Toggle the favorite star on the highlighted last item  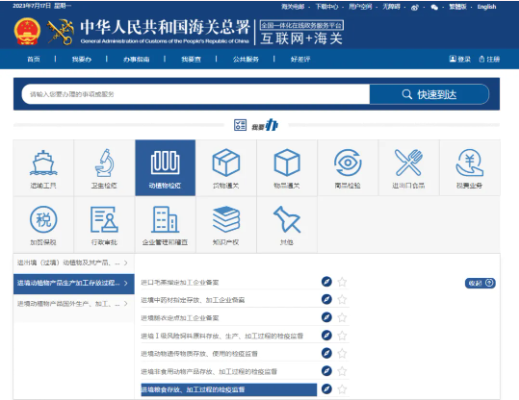click(x=342, y=389)
